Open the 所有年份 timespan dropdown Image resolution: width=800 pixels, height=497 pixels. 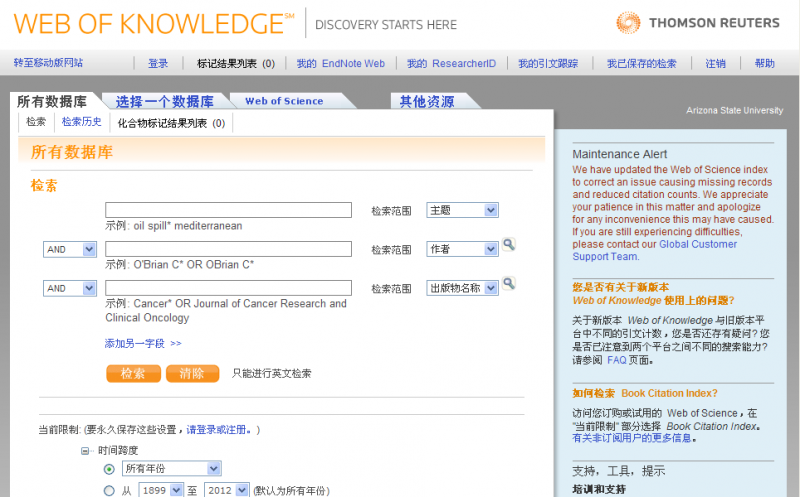(171, 468)
